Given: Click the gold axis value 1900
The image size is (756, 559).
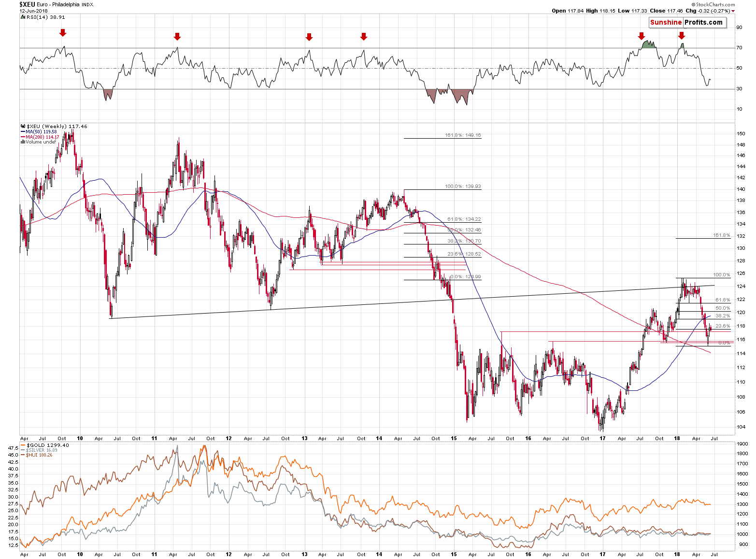Looking at the screenshot, I should coord(742,444).
